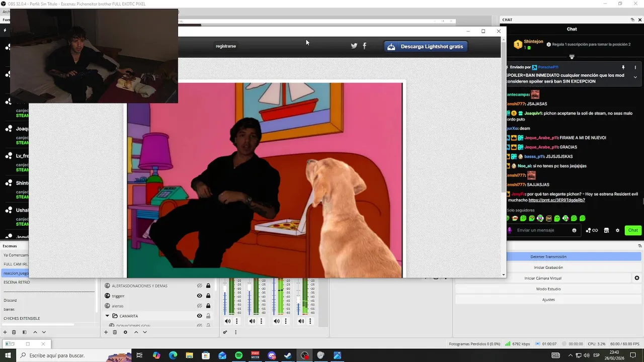Open virtual camera settings gear

coord(637,278)
